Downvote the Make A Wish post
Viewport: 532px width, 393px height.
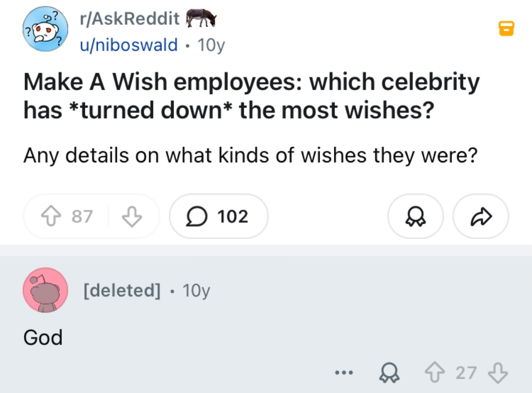(132, 216)
